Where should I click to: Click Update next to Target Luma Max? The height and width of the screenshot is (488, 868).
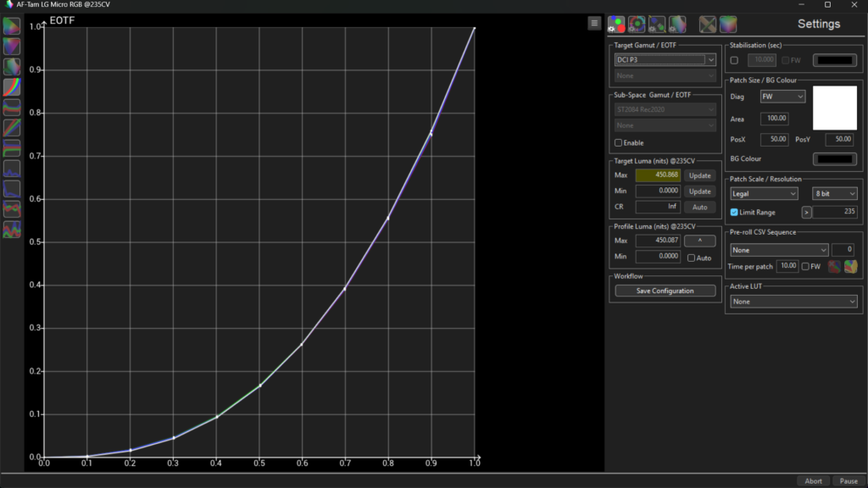[699, 175]
